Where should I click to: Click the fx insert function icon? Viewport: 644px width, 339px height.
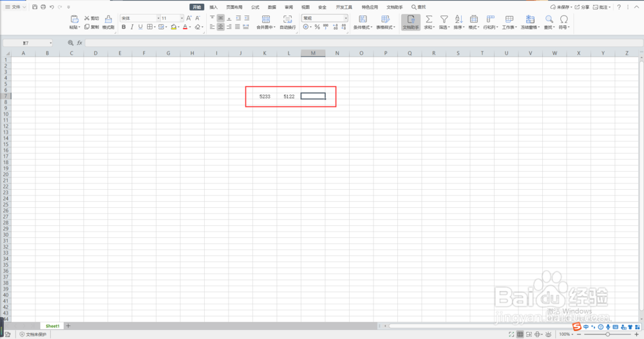pyautogui.click(x=80, y=42)
